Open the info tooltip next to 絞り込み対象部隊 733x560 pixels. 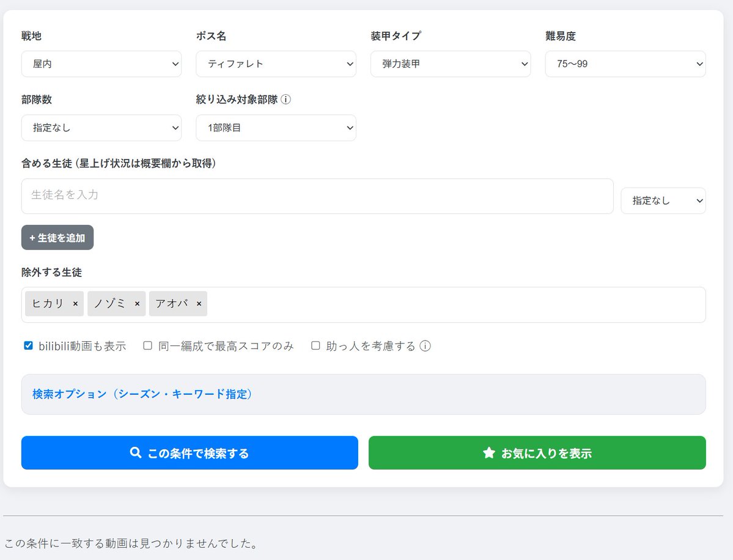click(x=286, y=99)
